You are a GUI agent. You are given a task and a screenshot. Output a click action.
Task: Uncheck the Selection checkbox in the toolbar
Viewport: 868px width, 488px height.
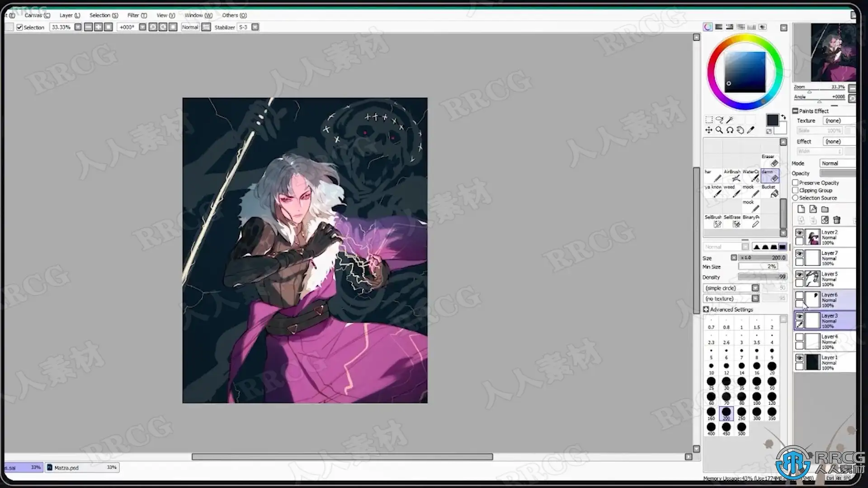tap(19, 27)
